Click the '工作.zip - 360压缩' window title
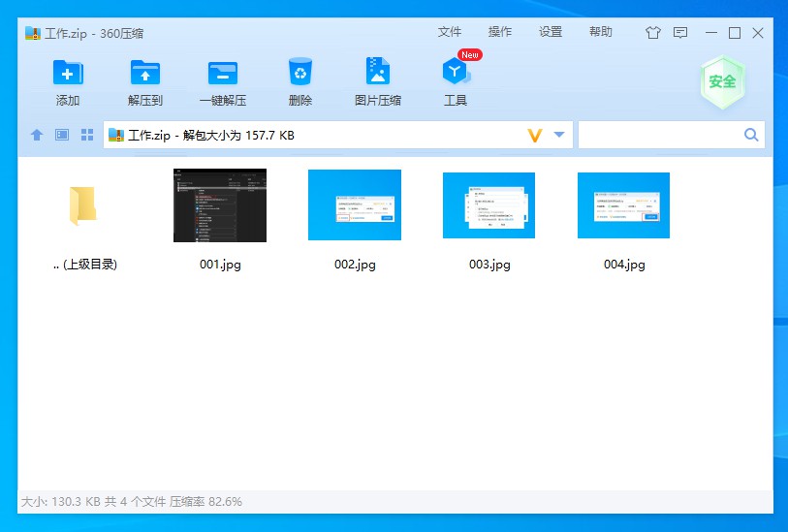Viewport: 788px width, 532px height. tap(94, 34)
